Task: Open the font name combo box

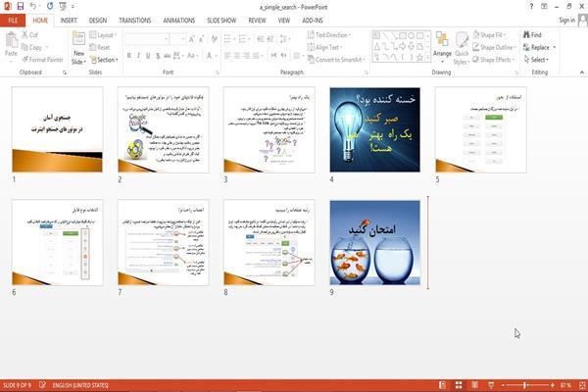Action: tap(147, 39)
